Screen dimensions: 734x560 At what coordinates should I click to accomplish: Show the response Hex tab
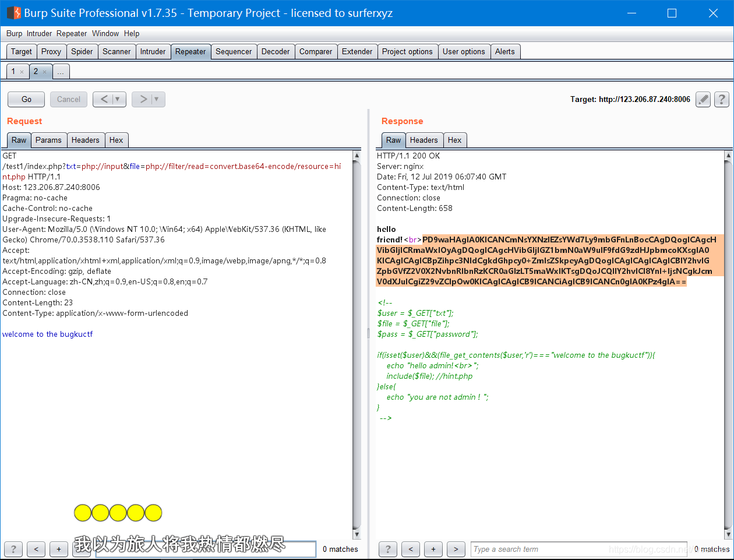tap(455, 140)
